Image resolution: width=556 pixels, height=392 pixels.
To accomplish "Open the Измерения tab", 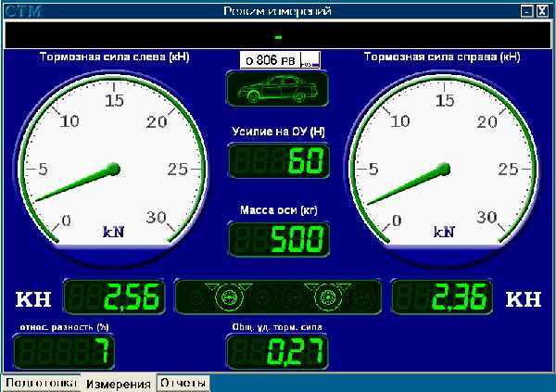I will [119, 384].
